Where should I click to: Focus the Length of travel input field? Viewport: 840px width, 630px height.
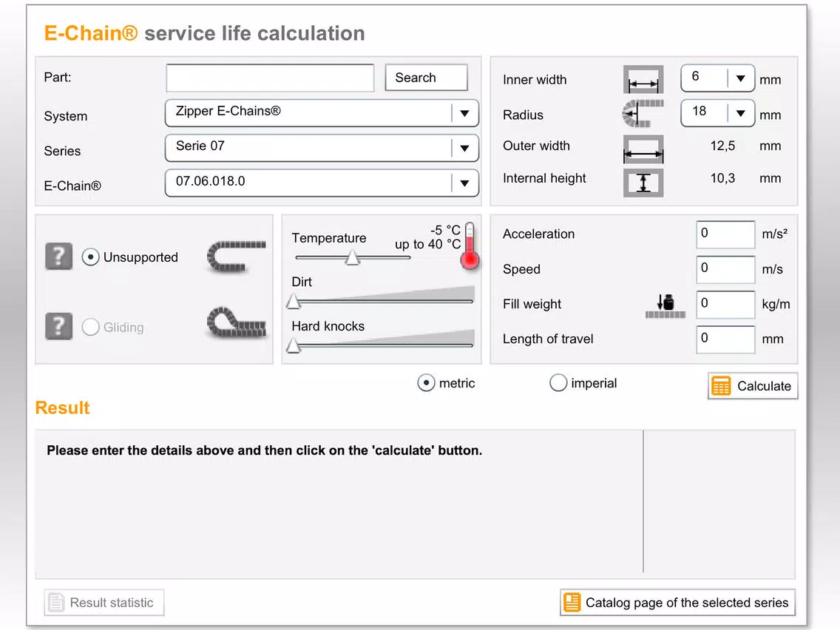click(725, 339)
